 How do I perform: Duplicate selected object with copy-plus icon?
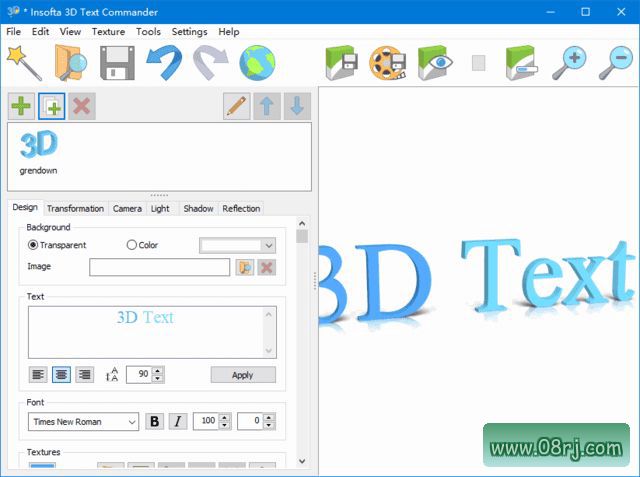click(51, 106)
